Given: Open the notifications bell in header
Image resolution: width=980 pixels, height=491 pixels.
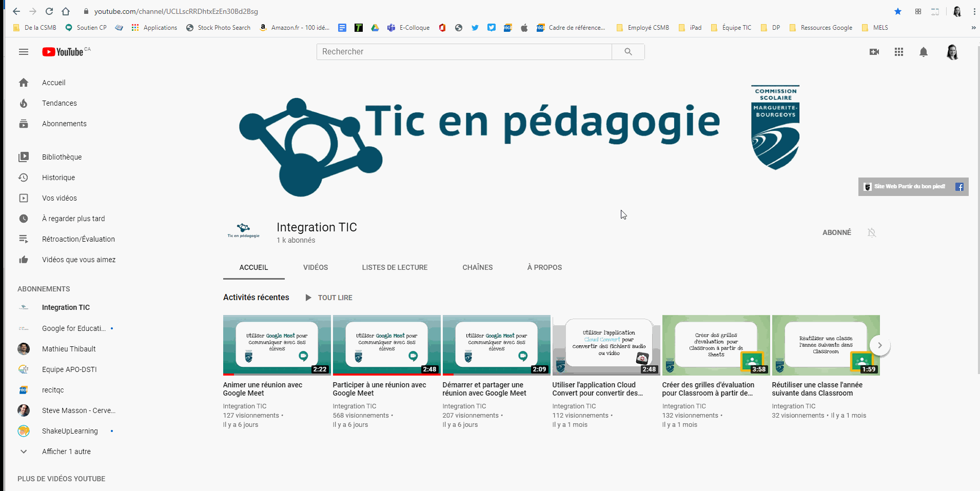Looking at the screenshot, I should [924, 52].
